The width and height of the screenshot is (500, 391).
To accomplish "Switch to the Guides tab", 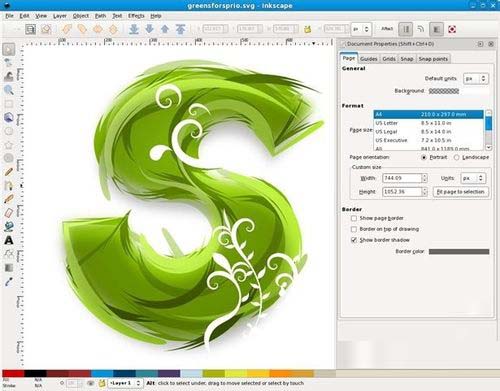I will click(x=369, y=59).
